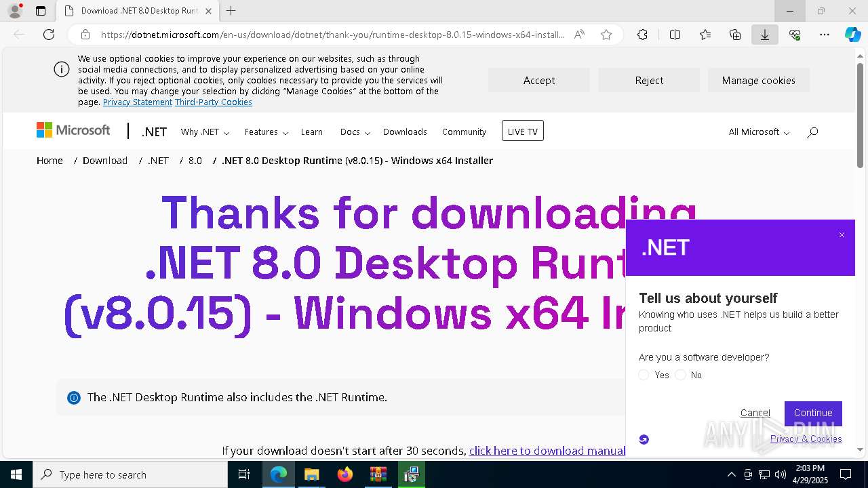Screen dimensions: 868x488
Task: Open WinRAR from taskbar
Action: click(x=378, y=474)
